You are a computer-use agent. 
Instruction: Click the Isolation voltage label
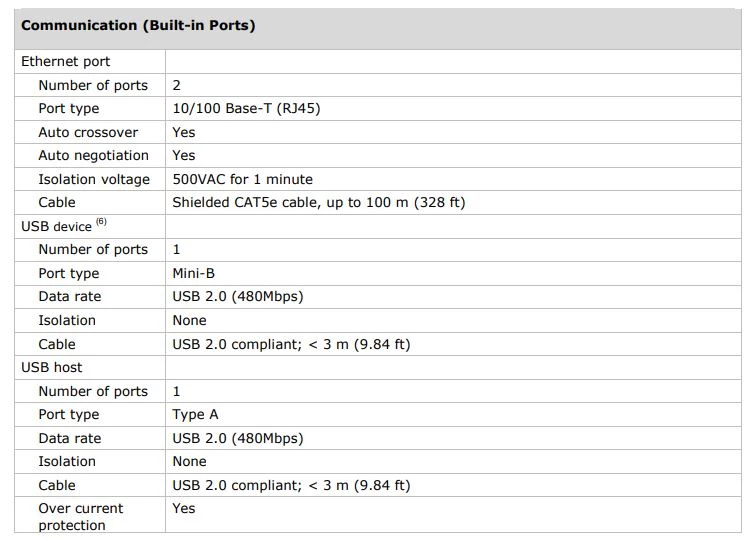[x=94, y=179]
